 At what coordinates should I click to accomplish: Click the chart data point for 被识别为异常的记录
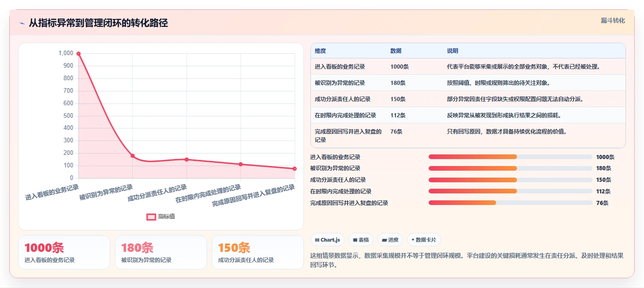pos(133,156)
